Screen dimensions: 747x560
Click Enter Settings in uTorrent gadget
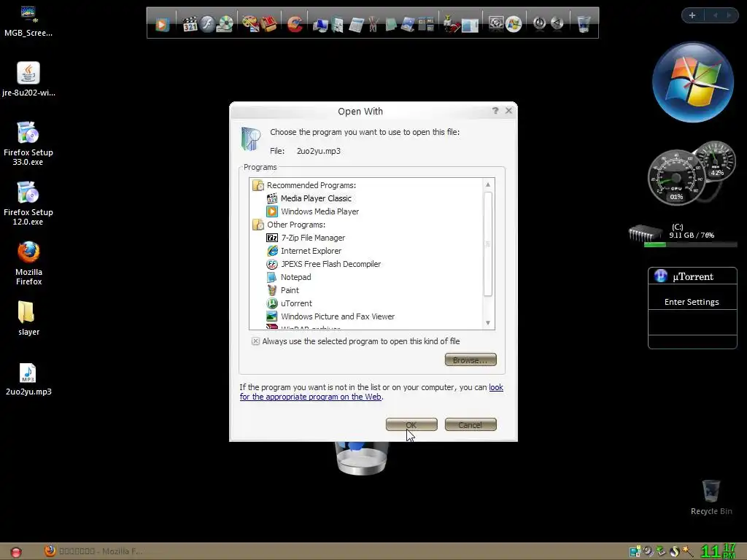pyautogui.click(x=692, y=302)
